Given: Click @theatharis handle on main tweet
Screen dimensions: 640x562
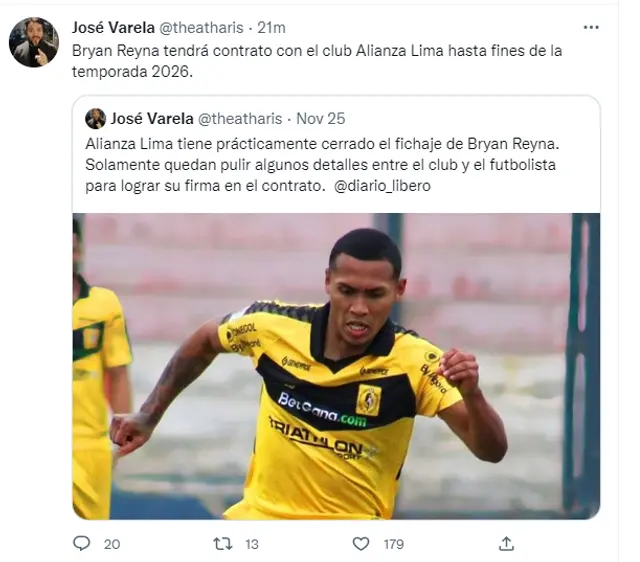Looking at the screenshot, I should pyautogui.click(x=201, y=28).
